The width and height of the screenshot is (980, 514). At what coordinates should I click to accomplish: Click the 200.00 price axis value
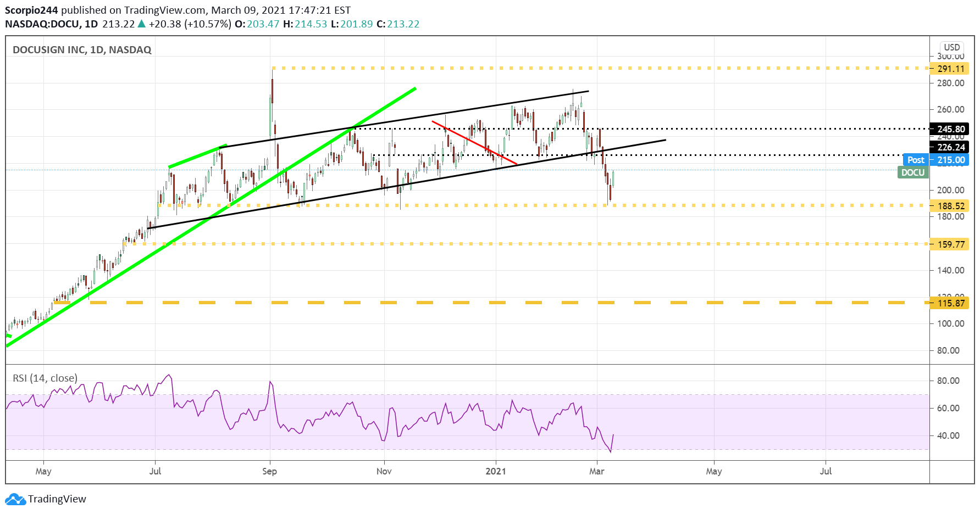pyautogui.click(x=950, y=190)
